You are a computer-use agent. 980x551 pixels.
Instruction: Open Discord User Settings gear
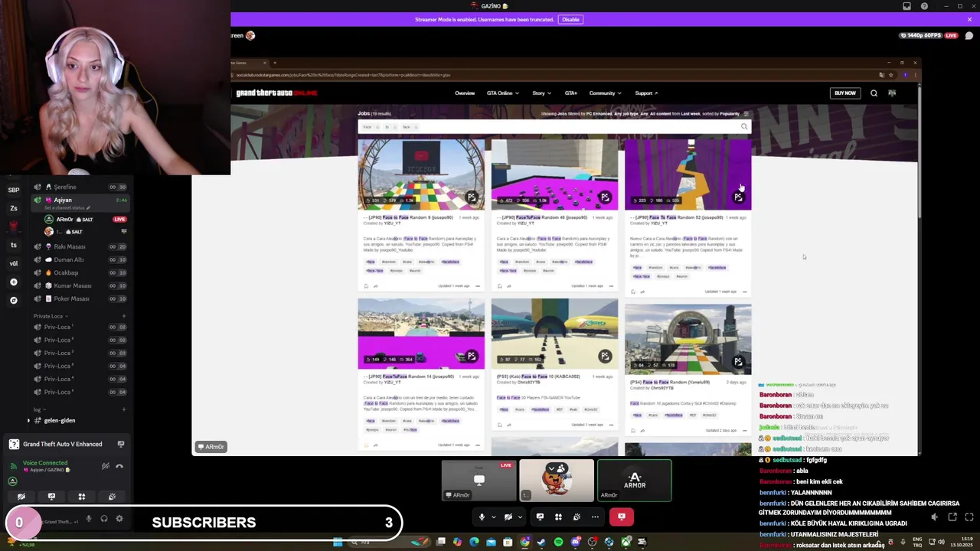point(119,519)
